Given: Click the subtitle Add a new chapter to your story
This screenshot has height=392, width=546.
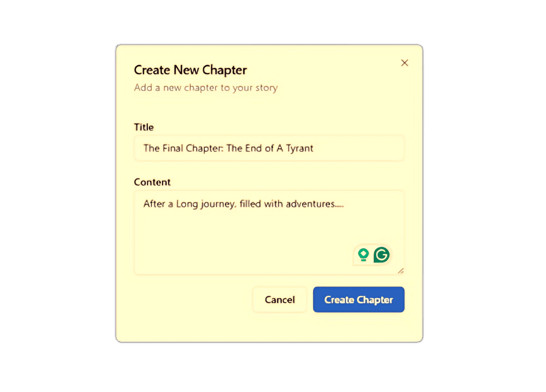Looking at the screenshot, I should pyautogui.click(x=206, y=87).
